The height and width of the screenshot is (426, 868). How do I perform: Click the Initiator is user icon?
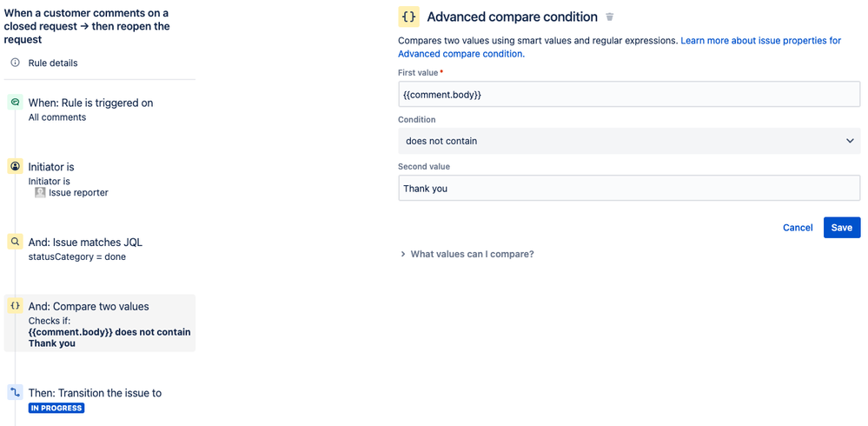(x=15, y=166)
